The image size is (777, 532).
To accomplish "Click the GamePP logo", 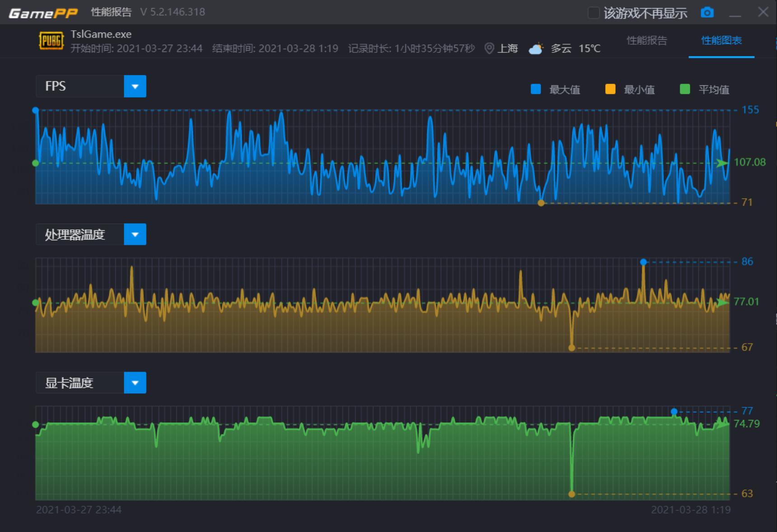I will coord(43,13).
